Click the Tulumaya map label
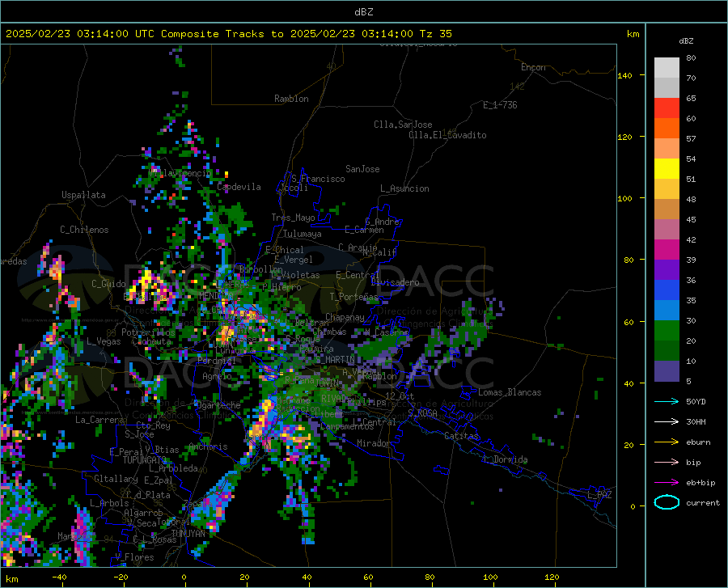The image size is (728, 588). click(x=302, y=234)
